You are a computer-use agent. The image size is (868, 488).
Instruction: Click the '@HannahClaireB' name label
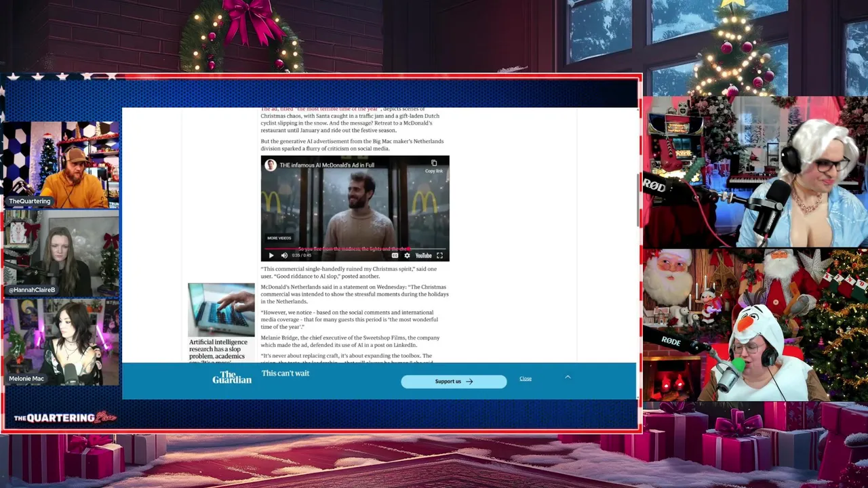click(32, 289)
